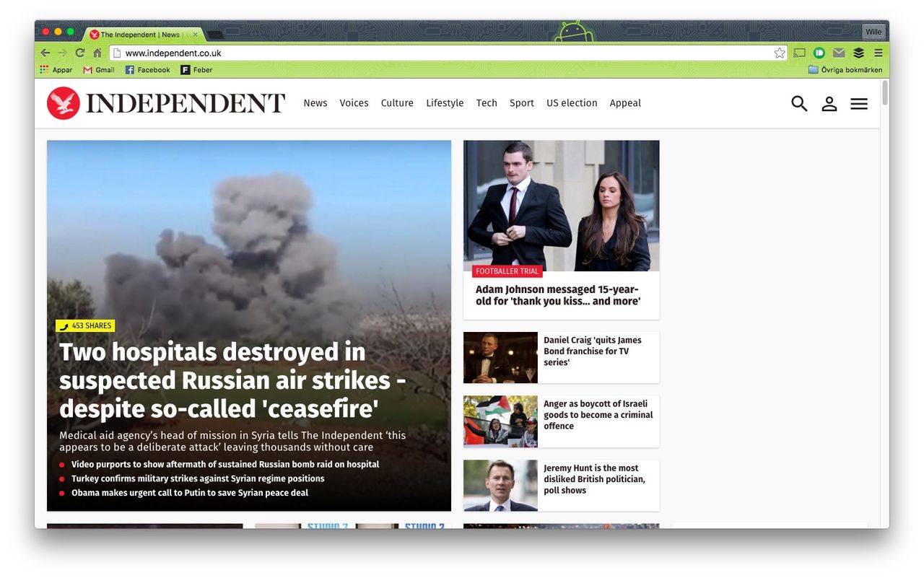The width and height of the screenshot is (924, 578).
Task: Click the mail extension icon in the toolbar
Action: 838,53
